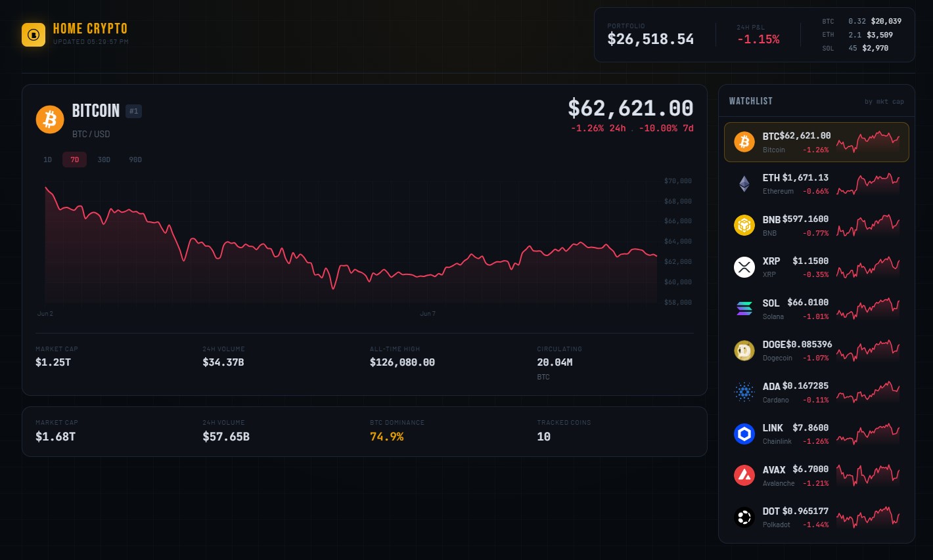Viewport: 933px width, 560px height.
Task: Click the -1.26% 24h change in header
Action: 599,128
